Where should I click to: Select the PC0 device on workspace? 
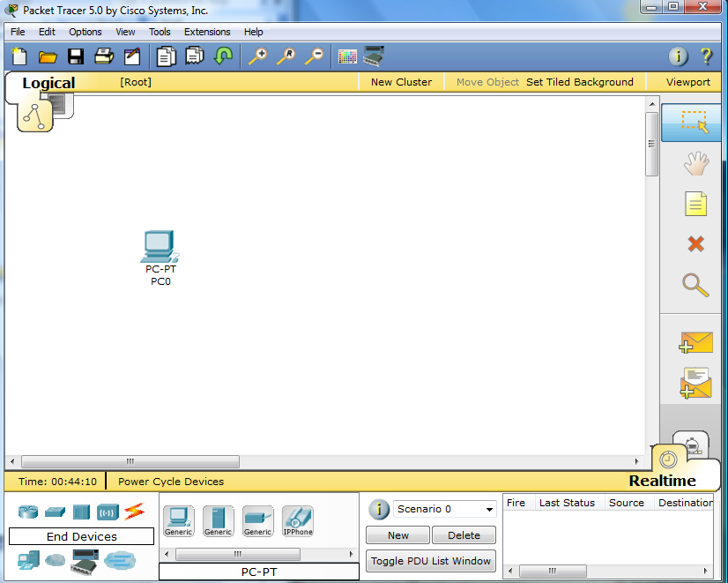pos(160,247)
